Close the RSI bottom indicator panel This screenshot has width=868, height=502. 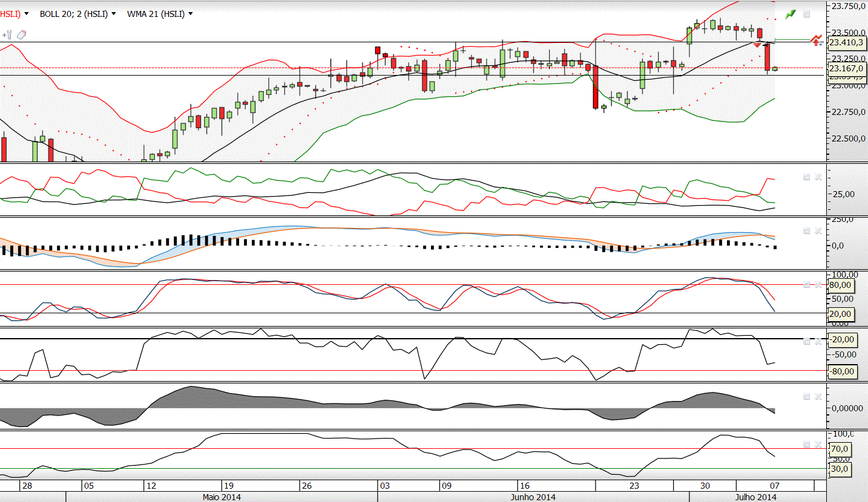click(818, 444)
